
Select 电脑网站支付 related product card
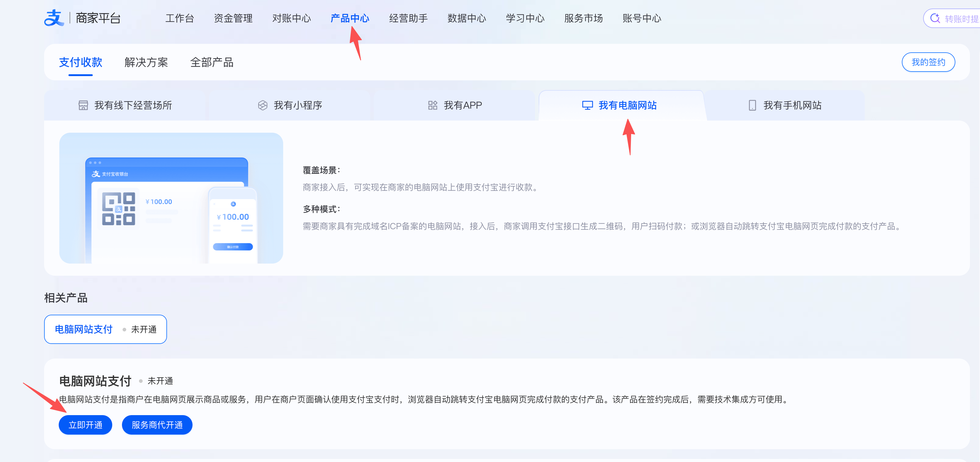(x=105, y=329)
